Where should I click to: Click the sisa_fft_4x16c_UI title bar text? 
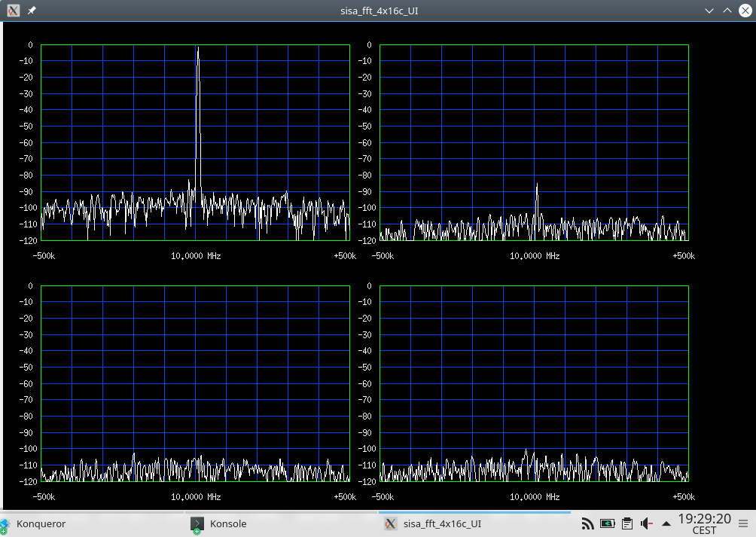pos(378,11)
